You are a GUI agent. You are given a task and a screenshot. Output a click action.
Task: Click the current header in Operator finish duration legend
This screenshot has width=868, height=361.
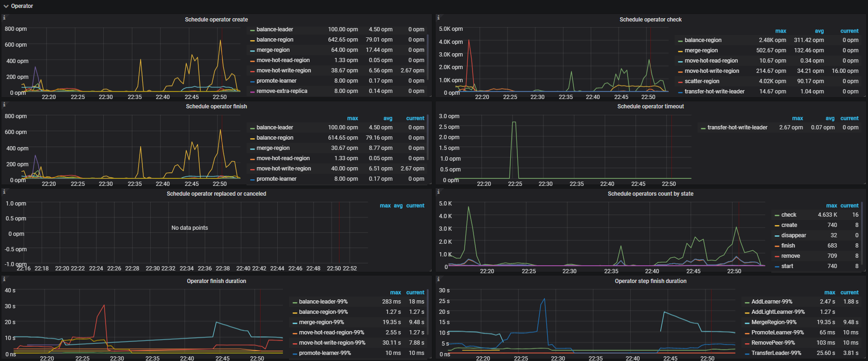tap(415, 292)
